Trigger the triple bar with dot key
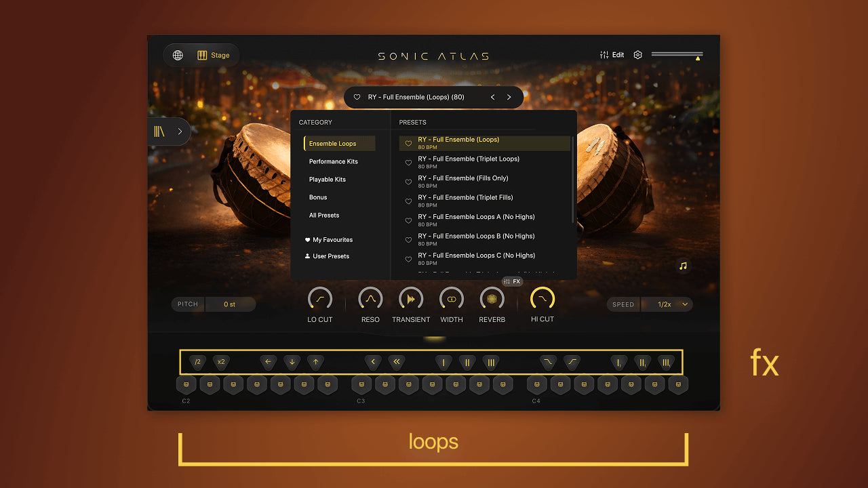This screenshot has height=488, width=868. (667, 362)
